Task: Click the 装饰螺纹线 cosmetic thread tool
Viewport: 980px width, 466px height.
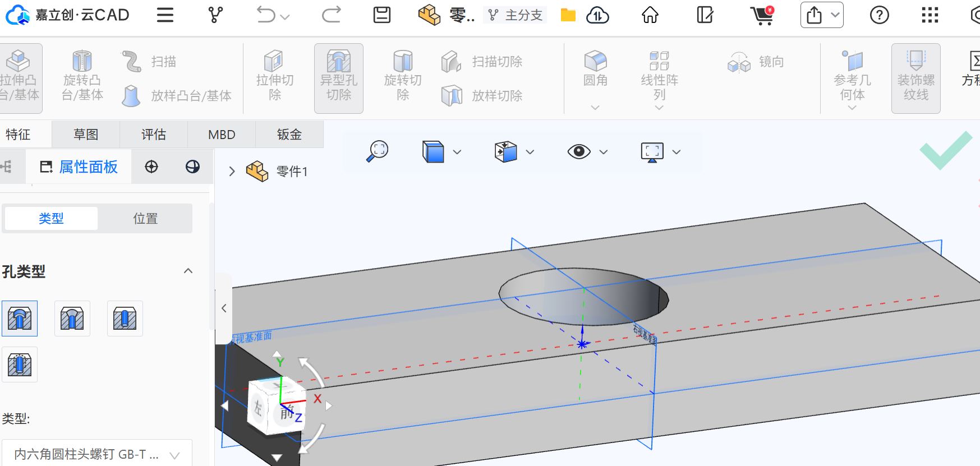Action: tap(915, 78)
